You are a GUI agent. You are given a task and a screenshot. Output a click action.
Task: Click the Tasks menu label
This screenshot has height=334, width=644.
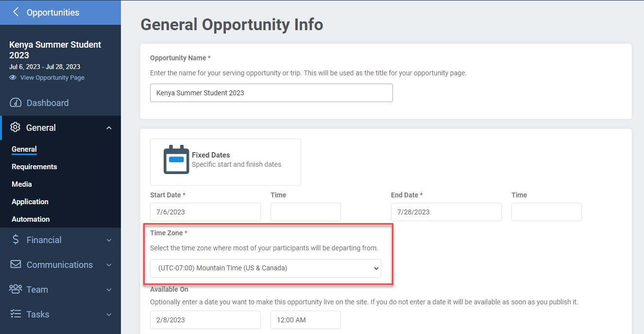pos(38,314)
